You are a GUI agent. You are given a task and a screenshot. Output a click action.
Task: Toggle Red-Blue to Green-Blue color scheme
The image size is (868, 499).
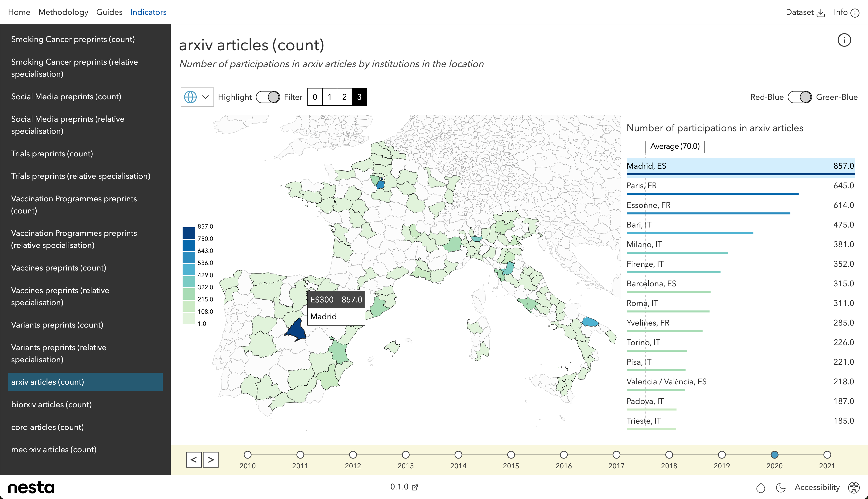(x=799, y=97)
